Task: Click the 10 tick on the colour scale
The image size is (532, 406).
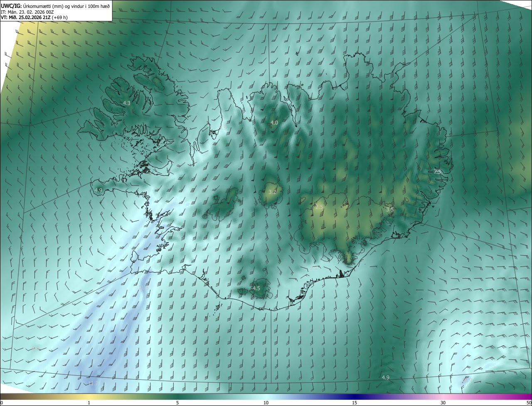Action: point(266,403)
